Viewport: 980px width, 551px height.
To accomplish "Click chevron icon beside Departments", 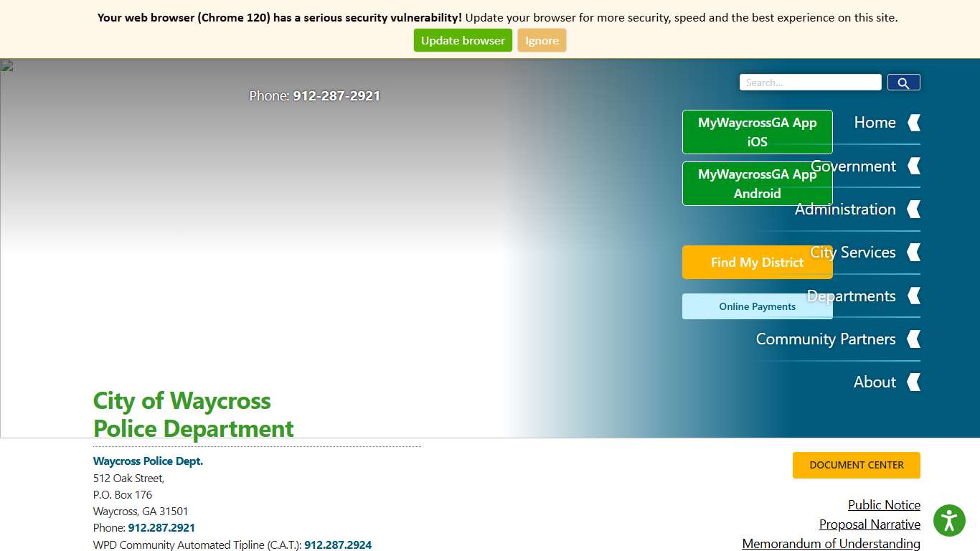I will (914, 296).
